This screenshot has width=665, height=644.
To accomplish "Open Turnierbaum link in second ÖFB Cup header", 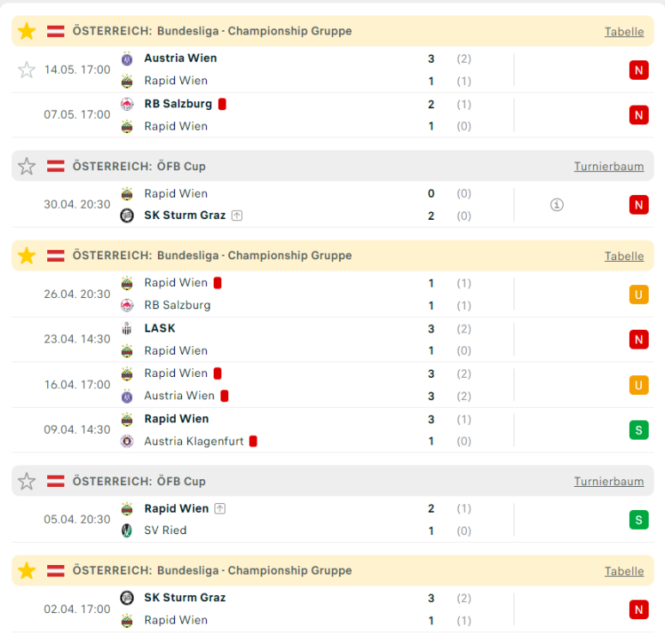I will [608, 482].
